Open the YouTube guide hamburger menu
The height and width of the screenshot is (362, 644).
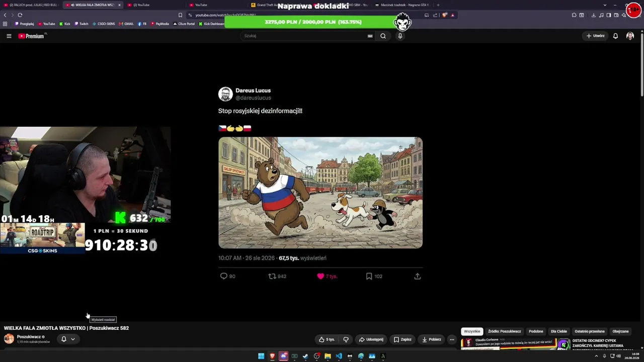(x=9, y=36)
